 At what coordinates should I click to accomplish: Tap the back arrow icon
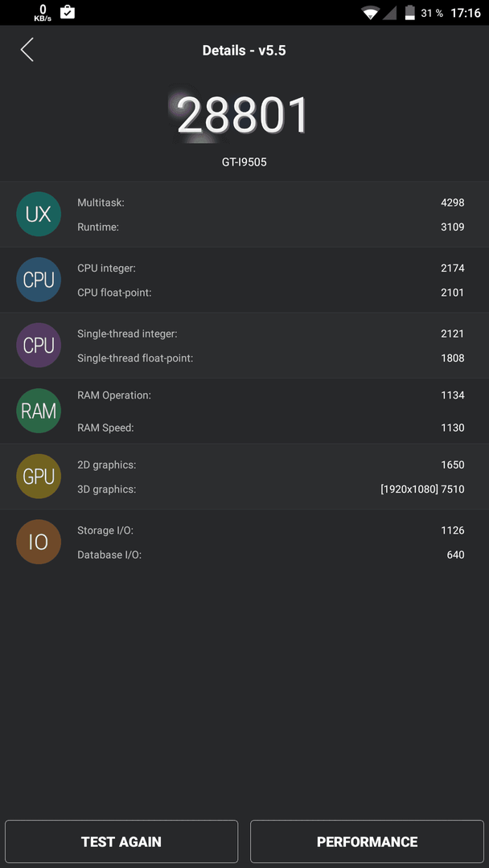pos(27,50)
